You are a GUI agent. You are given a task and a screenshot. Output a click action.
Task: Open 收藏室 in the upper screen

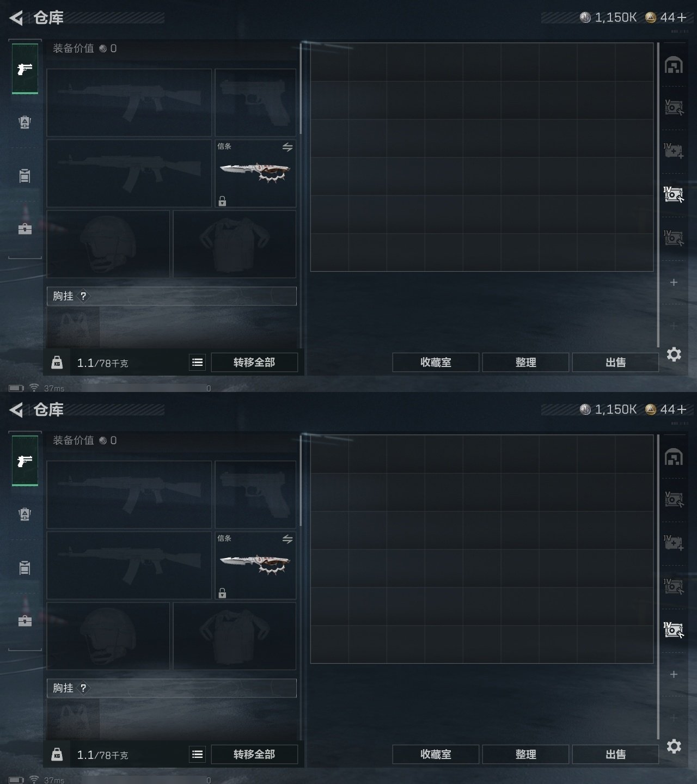tap(436, 362)
